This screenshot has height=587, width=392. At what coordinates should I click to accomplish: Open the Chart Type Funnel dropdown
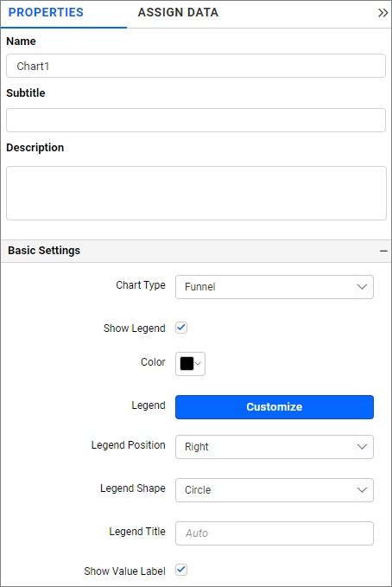click(275, 287)
